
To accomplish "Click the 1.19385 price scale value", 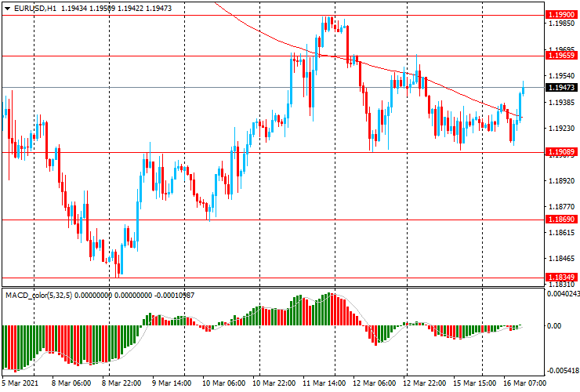I will click(x=562, y=102).
